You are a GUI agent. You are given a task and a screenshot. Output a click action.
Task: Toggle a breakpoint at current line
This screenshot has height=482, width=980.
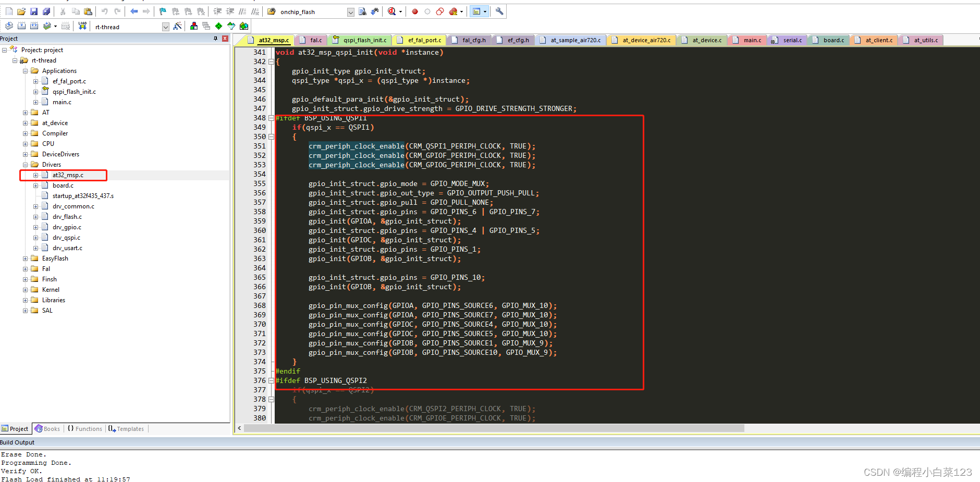[414, 11]
